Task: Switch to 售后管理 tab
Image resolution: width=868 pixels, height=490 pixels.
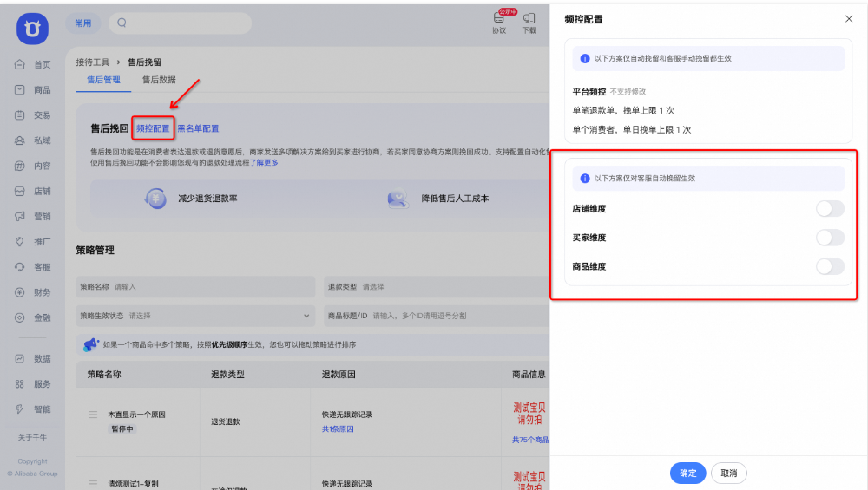Action: tap(103, 80)
